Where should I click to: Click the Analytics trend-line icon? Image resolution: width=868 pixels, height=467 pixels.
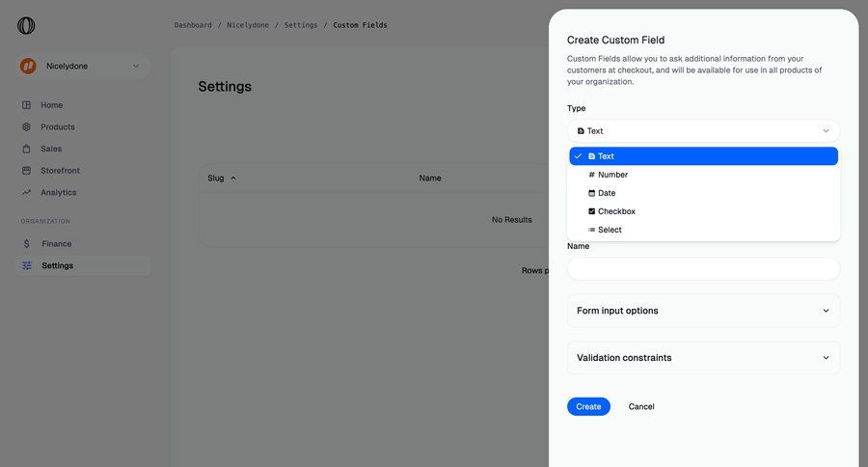pyautogui.click(x=27, y=192)
